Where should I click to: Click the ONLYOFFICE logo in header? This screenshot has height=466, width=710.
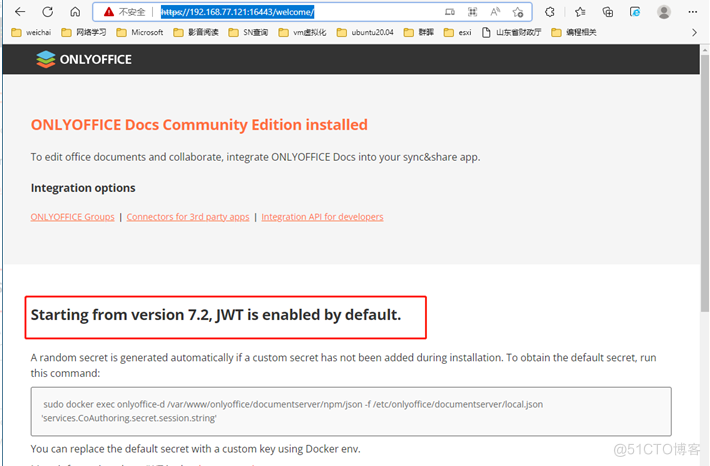[x=84, y=59]
